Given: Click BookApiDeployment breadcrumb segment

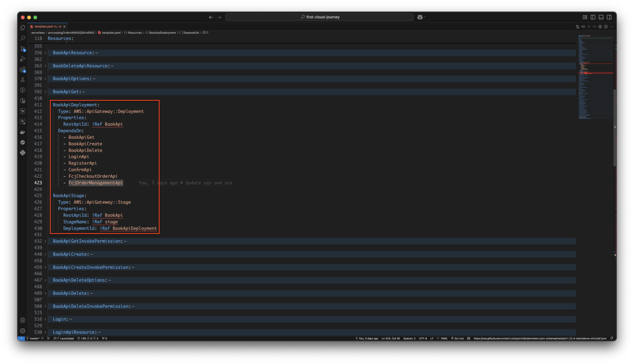Looking at the screenshot, I should point(163,33).
